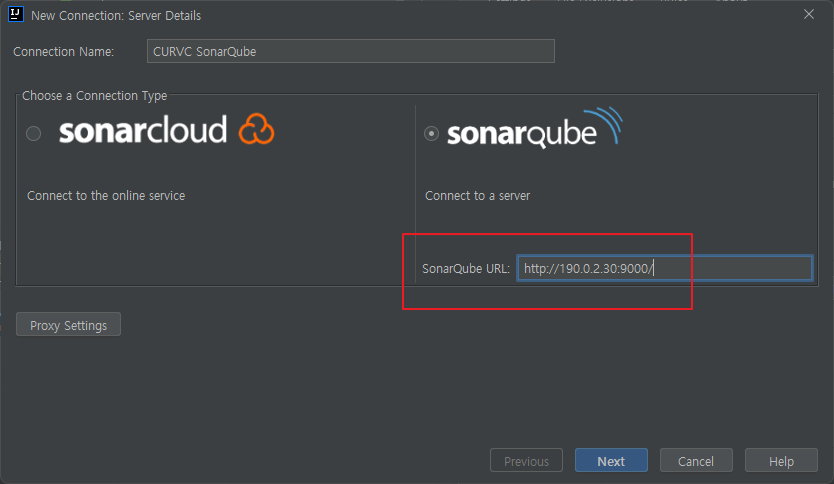Viewport: 834px width, 484px height.
Task: Click the Next button
Action: coord(611,461)
